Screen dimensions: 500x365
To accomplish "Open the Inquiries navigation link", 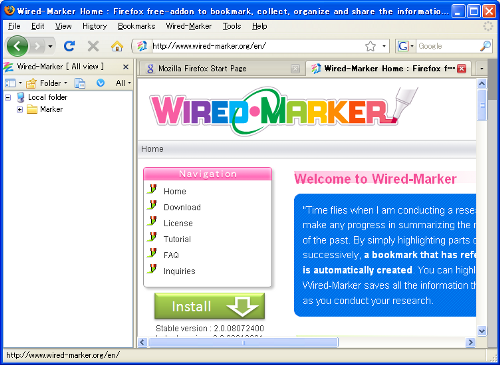I will point(179,271).
